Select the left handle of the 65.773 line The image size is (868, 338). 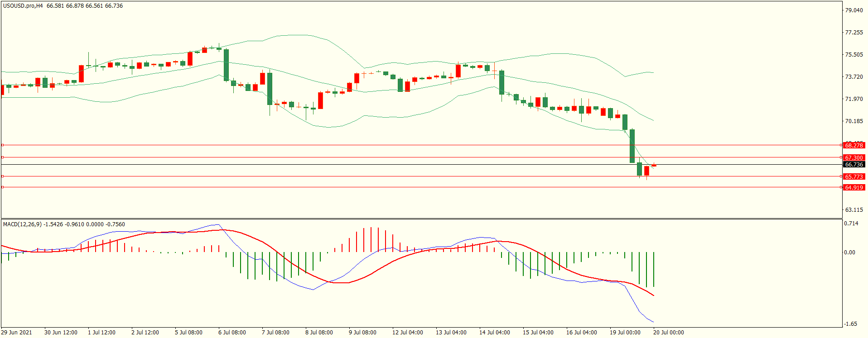[3, 176]
